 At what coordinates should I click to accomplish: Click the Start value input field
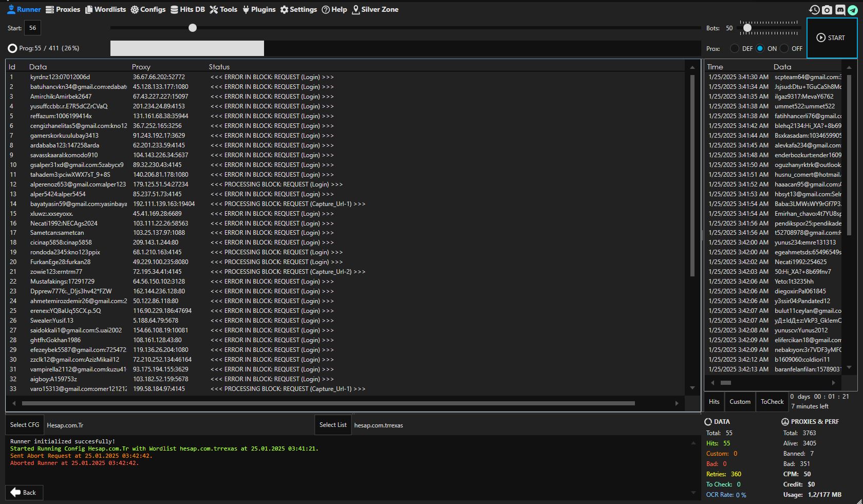pyautogui.click(x=32, y=28)
